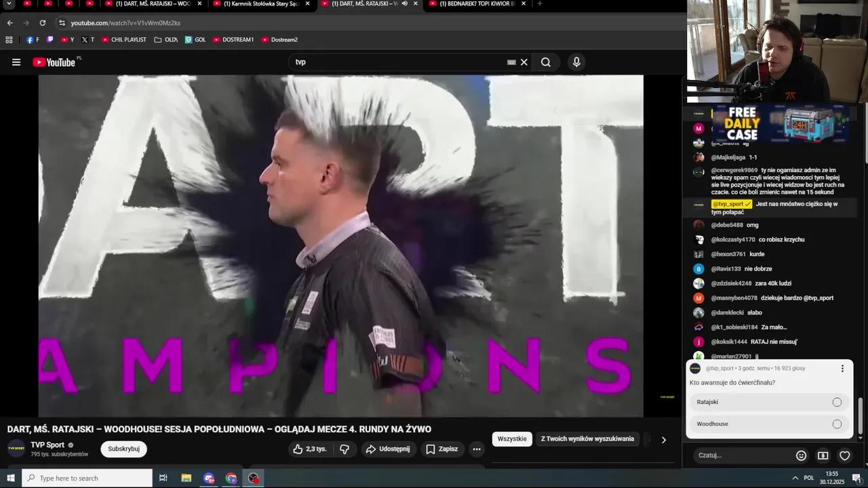Toggle the dislike button on the video

tap(344, 449)
